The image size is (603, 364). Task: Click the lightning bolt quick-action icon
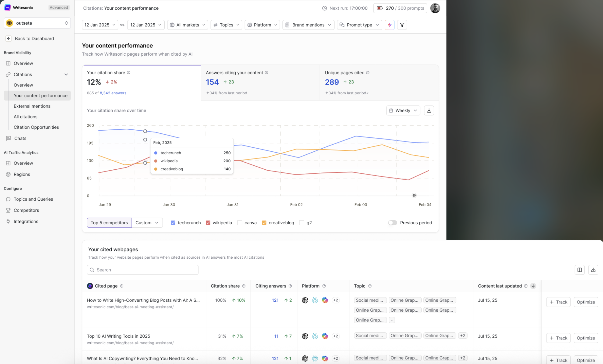click(x=389, y=25)
